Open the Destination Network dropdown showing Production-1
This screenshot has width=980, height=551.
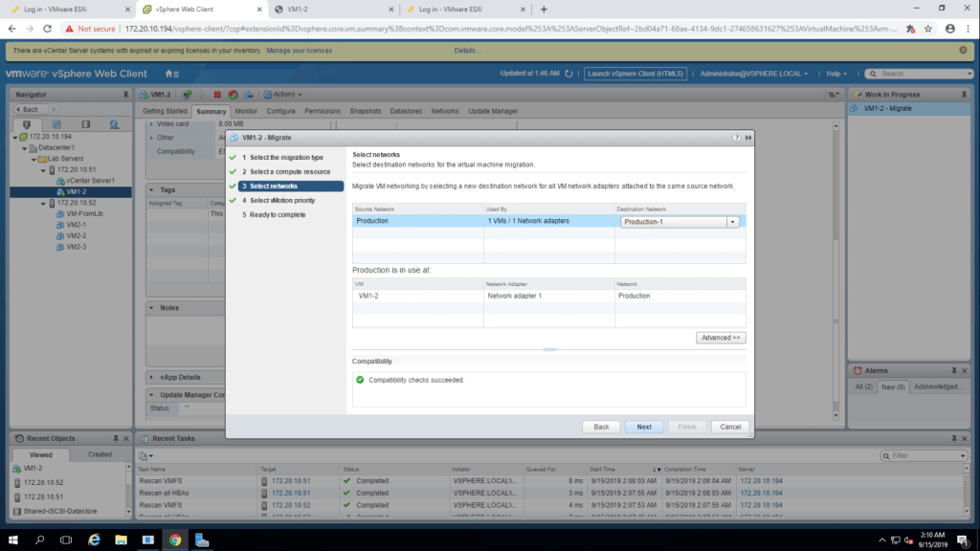pyautogui.click(x=733, y=221)
